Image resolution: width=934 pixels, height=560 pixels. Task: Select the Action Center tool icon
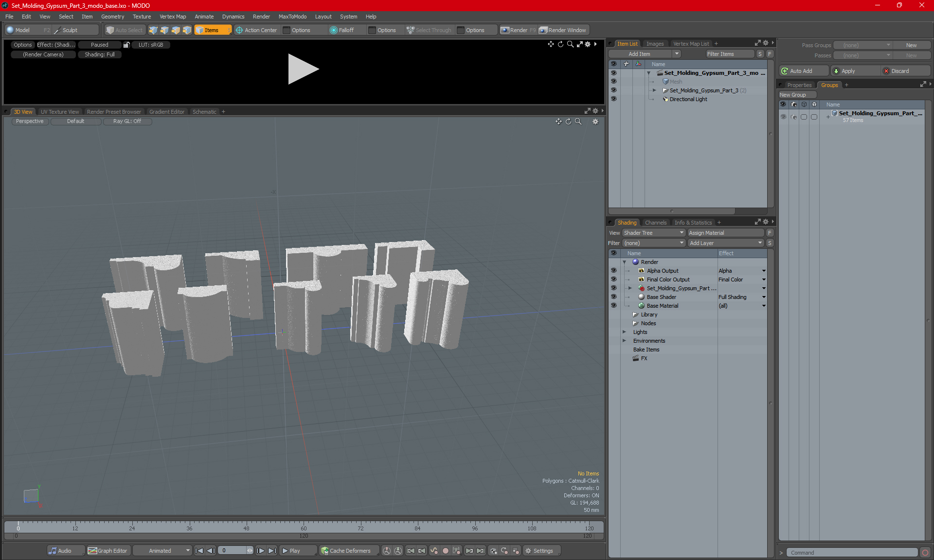click(x=239, y=30)
